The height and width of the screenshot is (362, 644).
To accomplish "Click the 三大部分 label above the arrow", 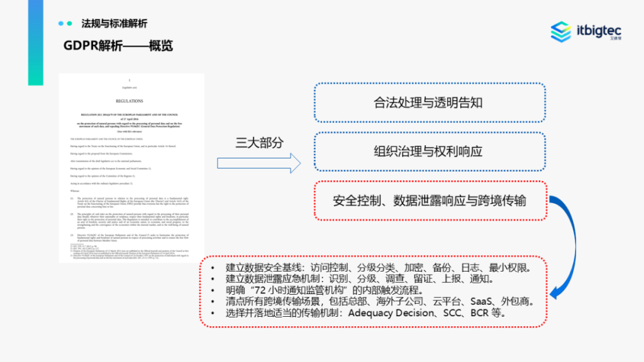I will tap(258, 142).
